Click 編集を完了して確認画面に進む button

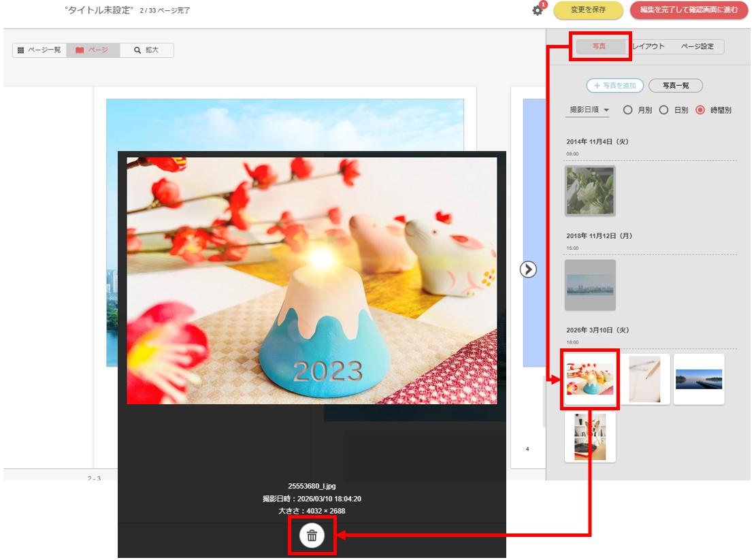(x=689, y=10)
